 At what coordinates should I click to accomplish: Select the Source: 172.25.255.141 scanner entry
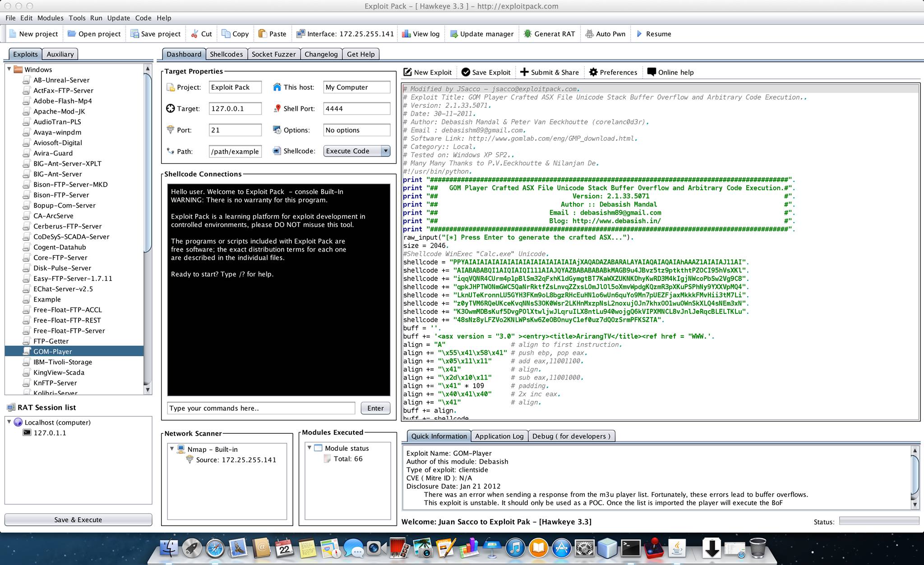coord(236,460)
